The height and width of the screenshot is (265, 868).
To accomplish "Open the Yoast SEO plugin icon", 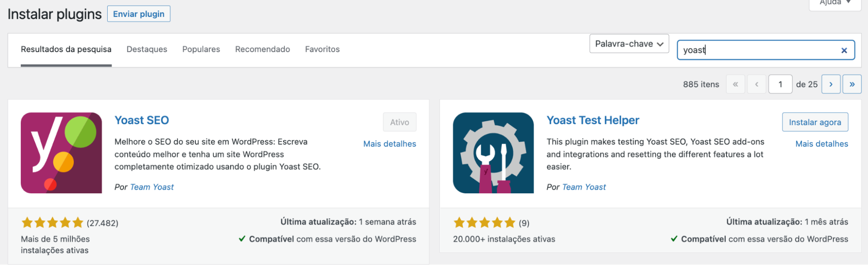I will click(61, 153).
